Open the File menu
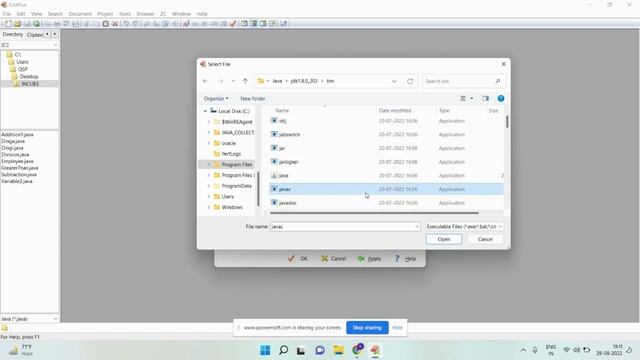Viewport: 640px width, 360px height. point(7,14)
